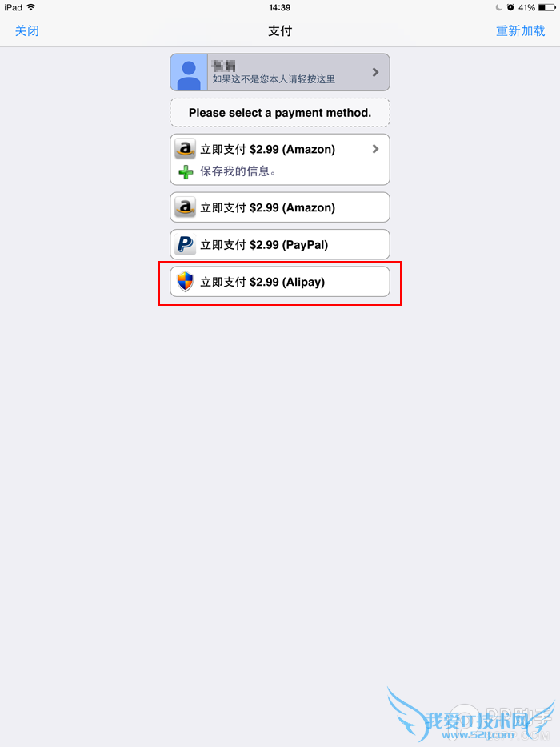Tap 重新加载 to reload the page
The width and height of the screenshot is (560, 747).
(x=521, y=31)
